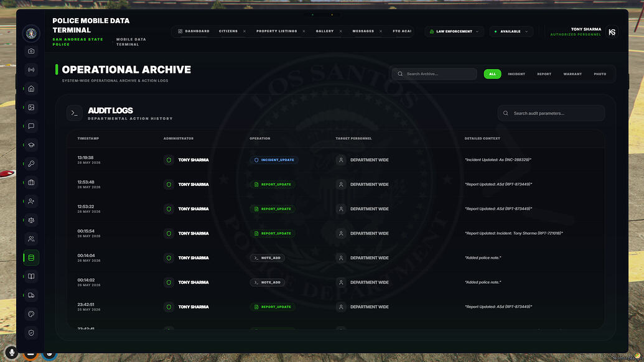The width and height of the screenshot is (644, 362).
Task: Close the Property Listings tab
Action: [x=304, y=31]
